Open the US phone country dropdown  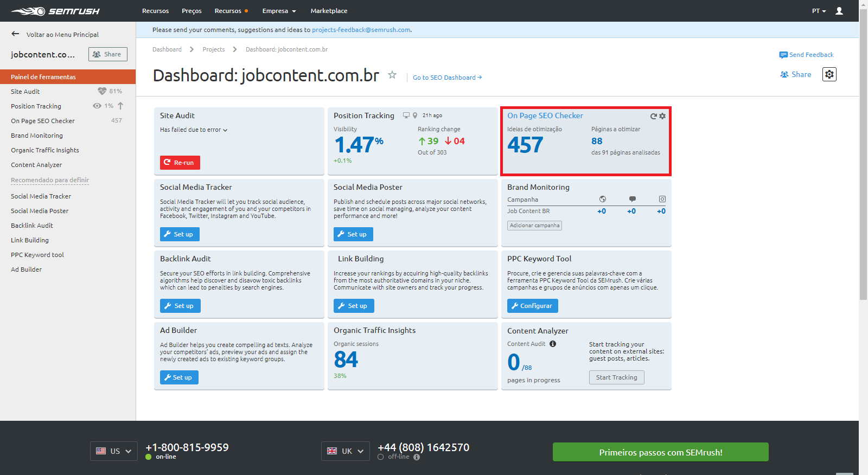[114, 451]
